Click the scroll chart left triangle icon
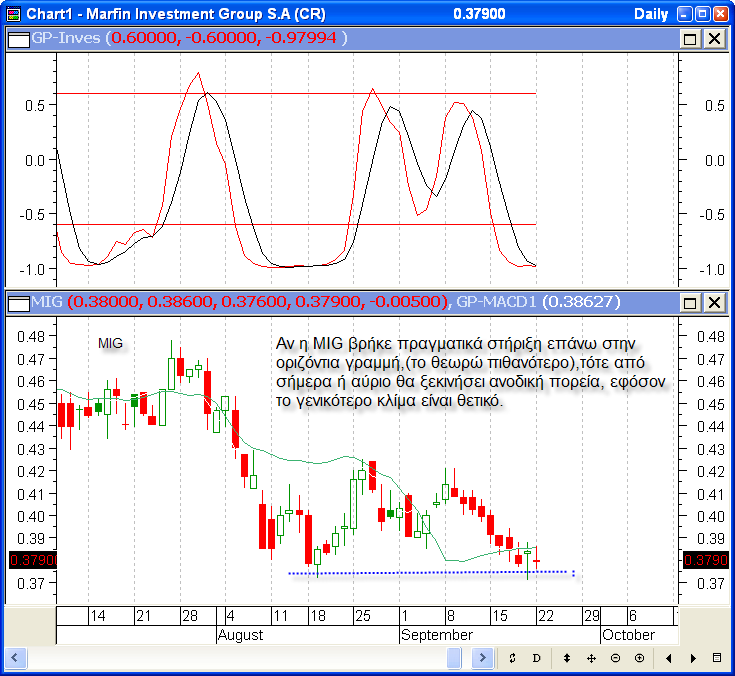The width and height of the screenshot is (735, 676). [x=670, y=658]
